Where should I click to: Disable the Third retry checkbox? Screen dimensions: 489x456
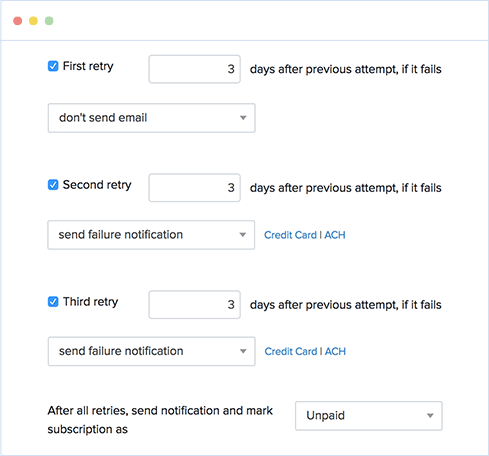click(53, 302)
